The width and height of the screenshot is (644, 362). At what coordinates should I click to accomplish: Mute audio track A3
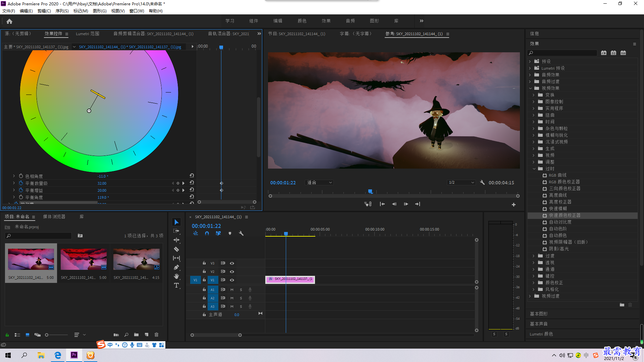pos(232,306)
